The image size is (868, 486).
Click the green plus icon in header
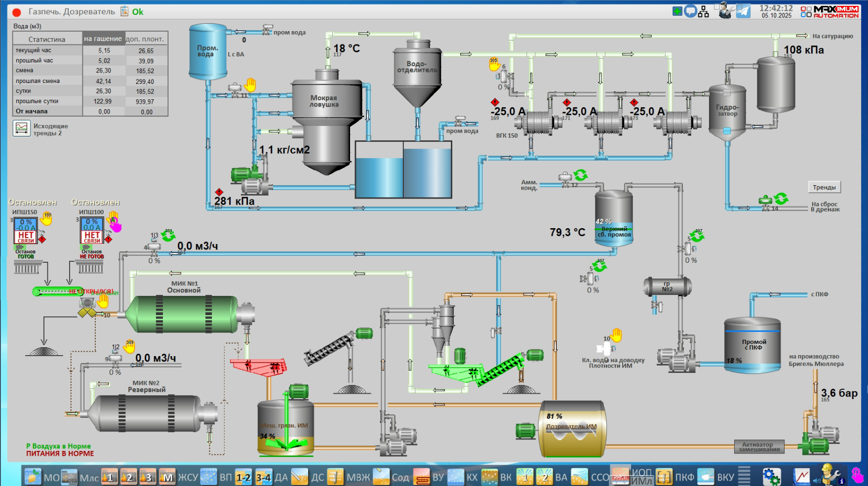point(677,11)
